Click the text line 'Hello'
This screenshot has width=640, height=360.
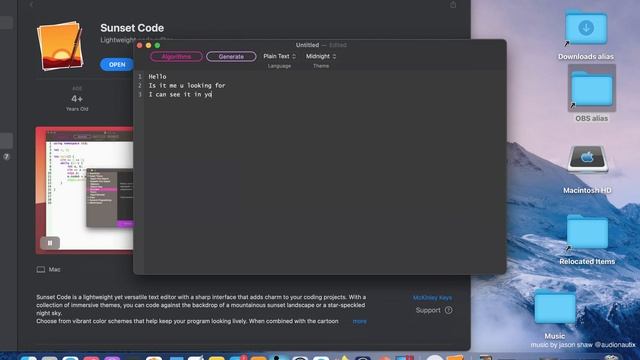[158, 76]
